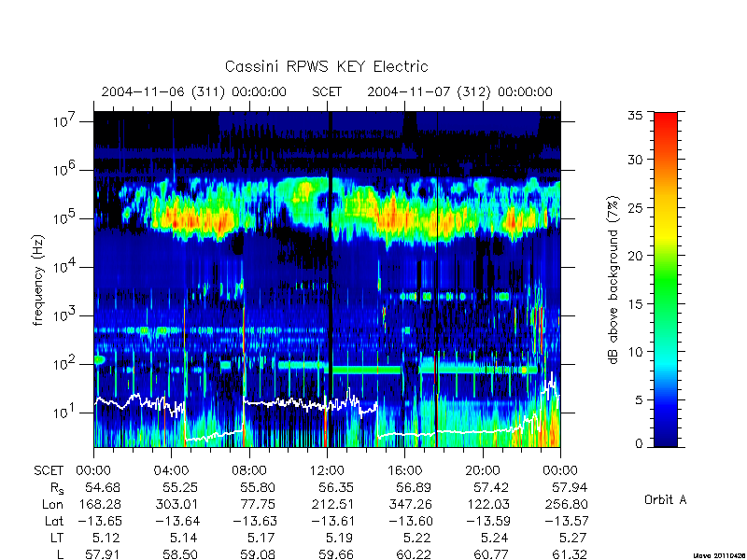Click colorbar tick value 25

tap(635, 207)
